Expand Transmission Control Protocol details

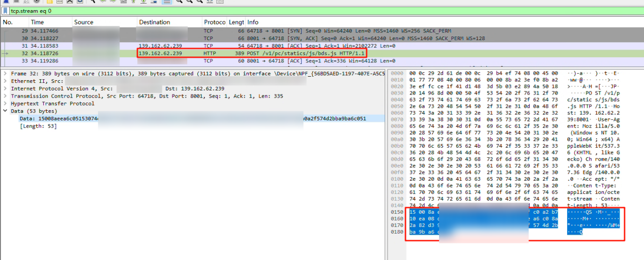point(5,96)
